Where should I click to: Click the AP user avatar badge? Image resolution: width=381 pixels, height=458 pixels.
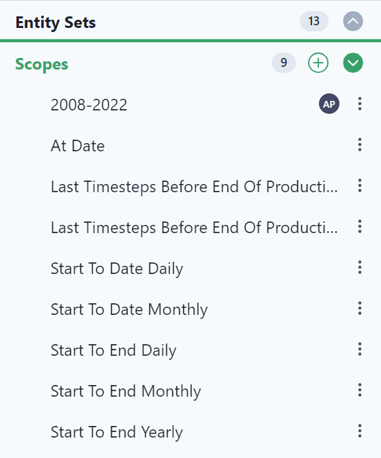pos(329,104)
